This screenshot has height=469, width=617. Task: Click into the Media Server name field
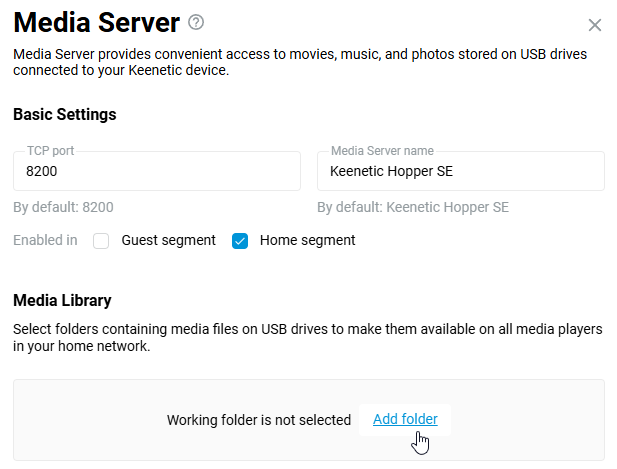[x=460, y=172]
